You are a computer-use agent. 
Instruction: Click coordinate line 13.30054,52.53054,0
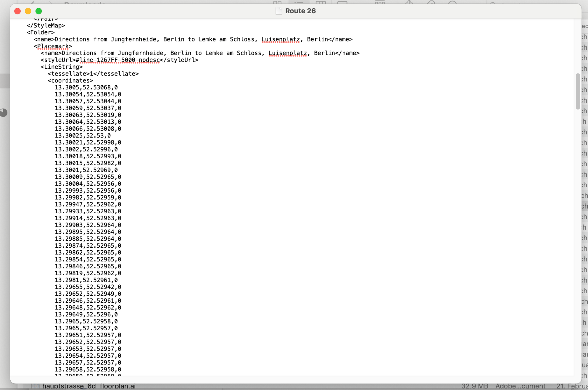coord(88,94)
